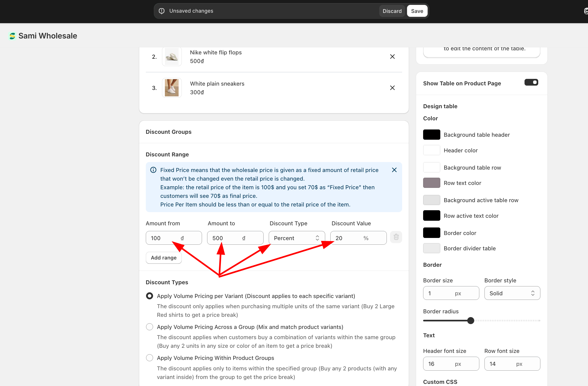
Task: Discard the unsaved changes
Action: 392,11
